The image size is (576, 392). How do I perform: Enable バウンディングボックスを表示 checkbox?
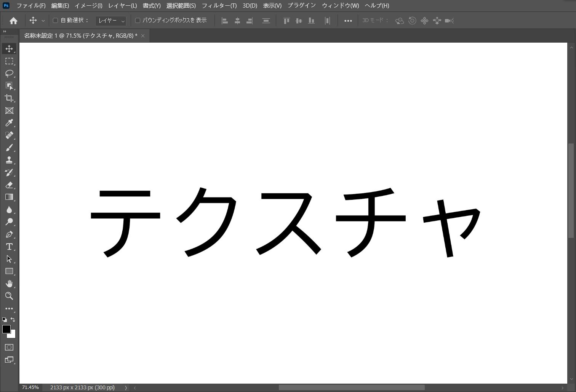pos(138,21)
